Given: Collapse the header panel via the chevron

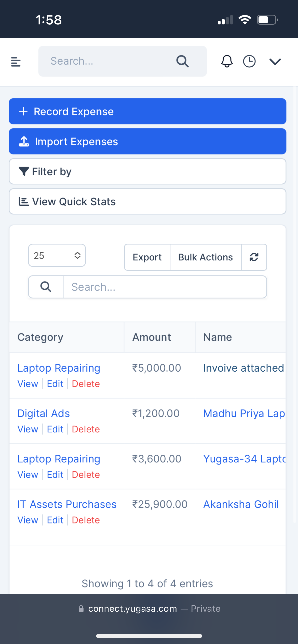Looking at the screenshot, I should click(x=275, y=61).
